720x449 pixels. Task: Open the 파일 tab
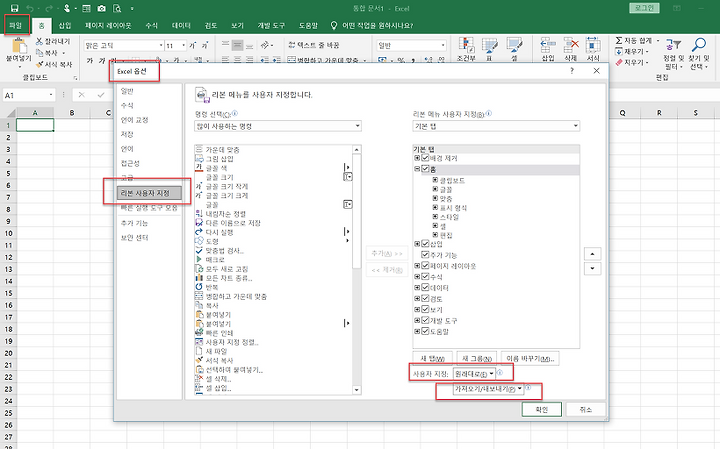click(x=16, y=25)
